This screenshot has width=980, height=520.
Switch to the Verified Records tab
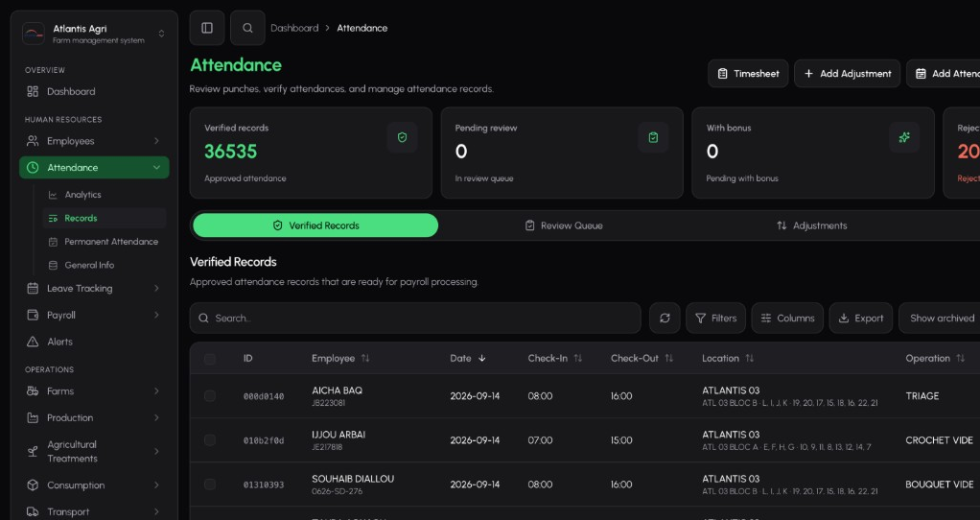pos(315,225)
